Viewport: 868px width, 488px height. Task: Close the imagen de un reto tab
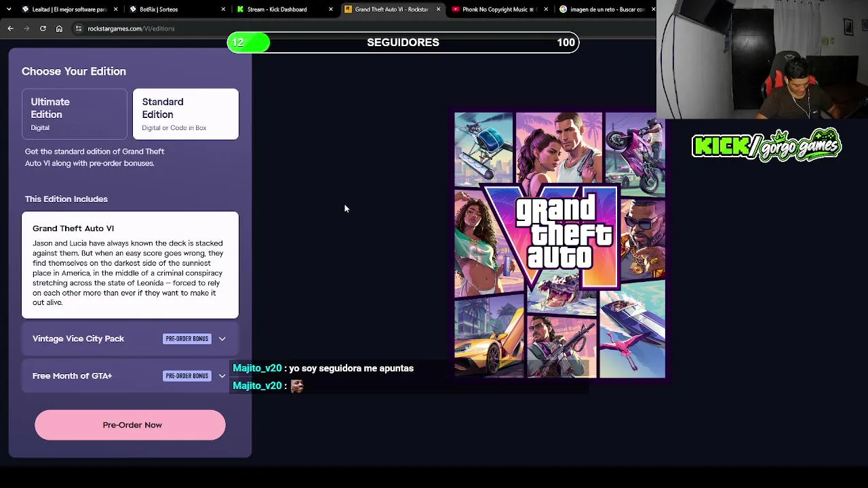coord(653,9)
